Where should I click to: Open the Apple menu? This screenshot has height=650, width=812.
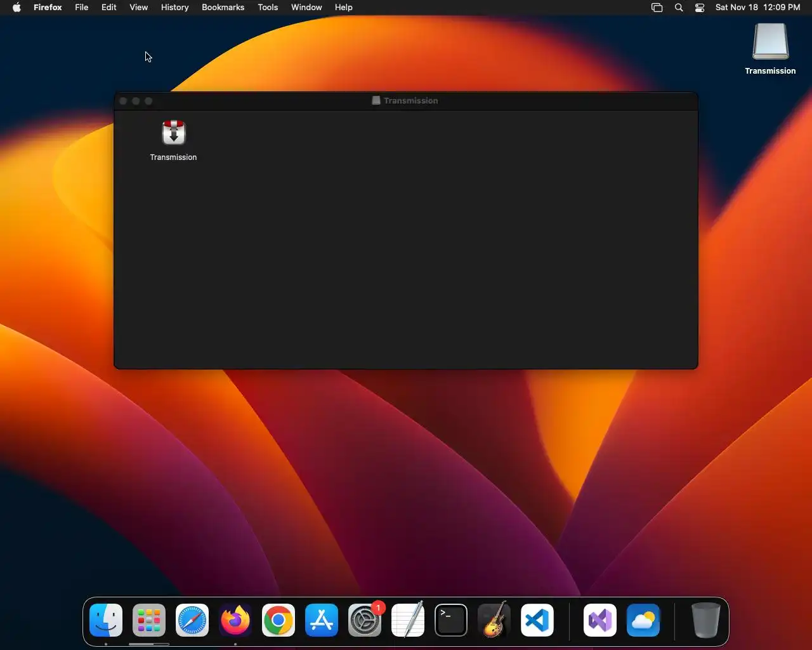coord(16,8)
